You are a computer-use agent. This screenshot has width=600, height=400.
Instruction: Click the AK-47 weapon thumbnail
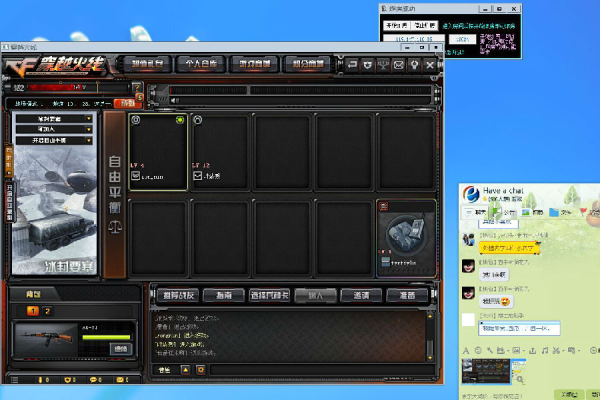[x=47, y=339]
